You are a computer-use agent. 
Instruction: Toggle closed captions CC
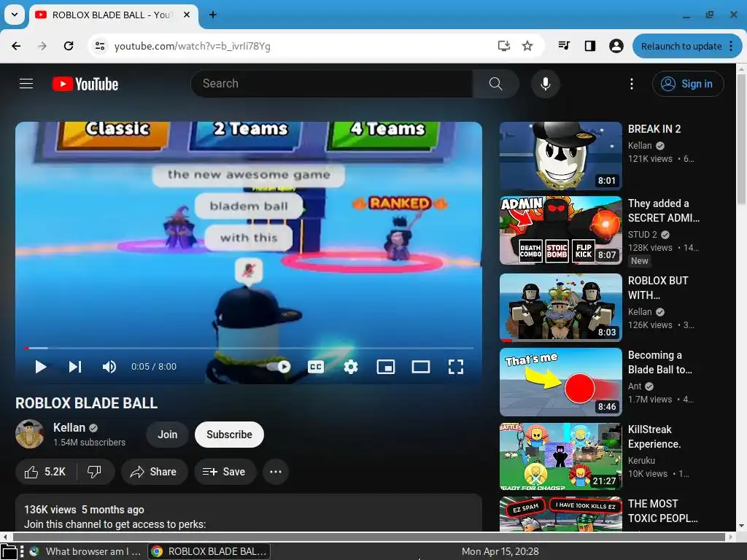click(315, 367)
